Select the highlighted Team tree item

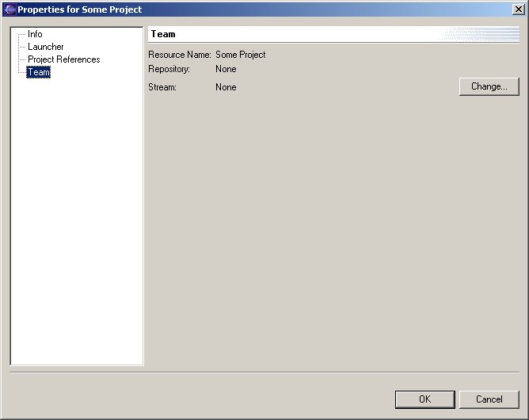pyautogui.click(x=38, y=72)
